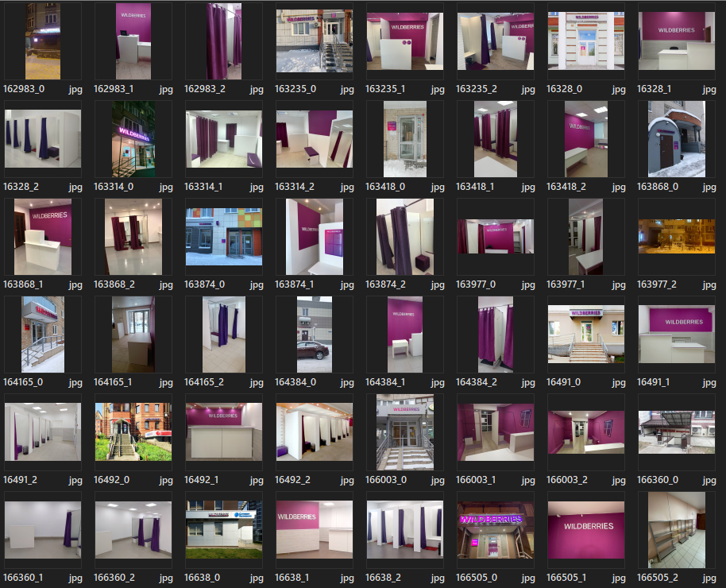The width and height of the screenshot is (726, 588).
Task: Click the 163874_0 colorful facade thumbnail
Action: pyautogui.click(x=224, y=237)
